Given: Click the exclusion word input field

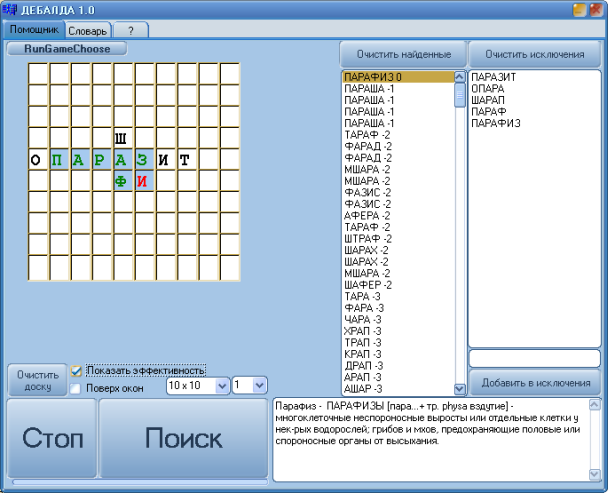Looking at the screenshot, I should (534, 358).
